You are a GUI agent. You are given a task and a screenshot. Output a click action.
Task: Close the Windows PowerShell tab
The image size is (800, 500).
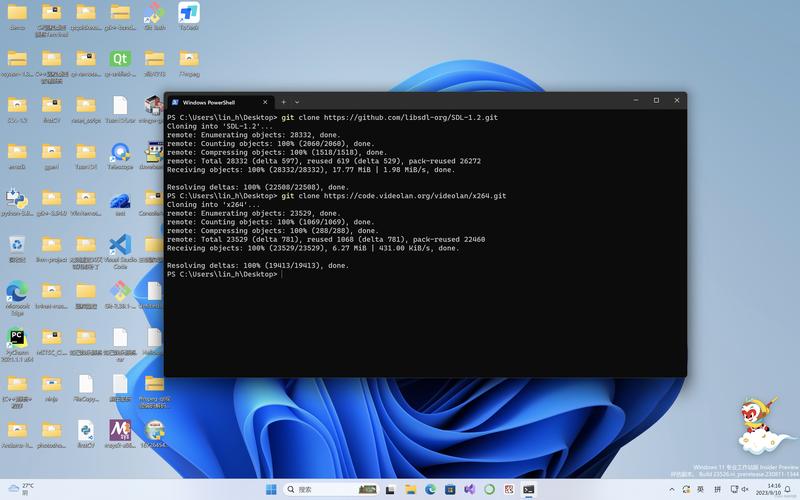tap(265, 102)
